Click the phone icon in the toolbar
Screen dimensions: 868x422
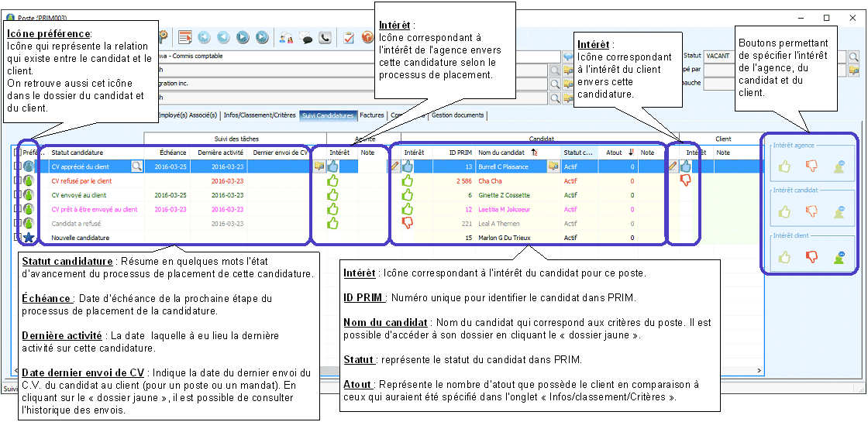tap(325, 37)
